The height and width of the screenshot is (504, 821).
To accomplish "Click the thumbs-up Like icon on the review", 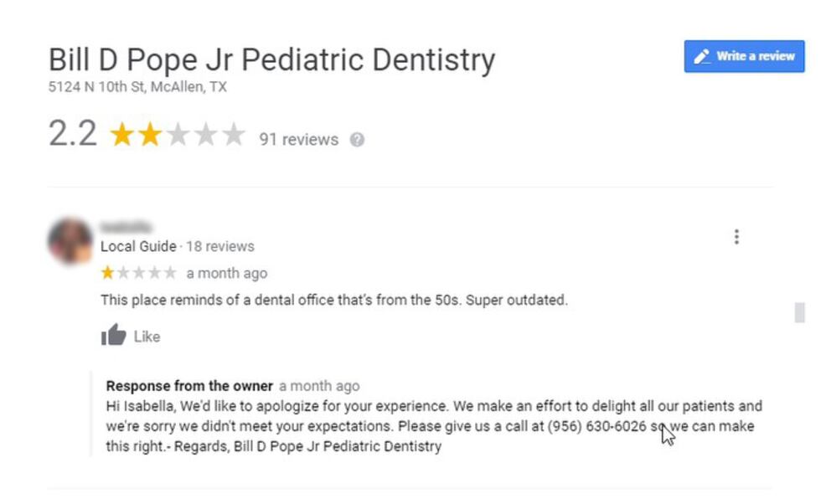I will 112,336.
